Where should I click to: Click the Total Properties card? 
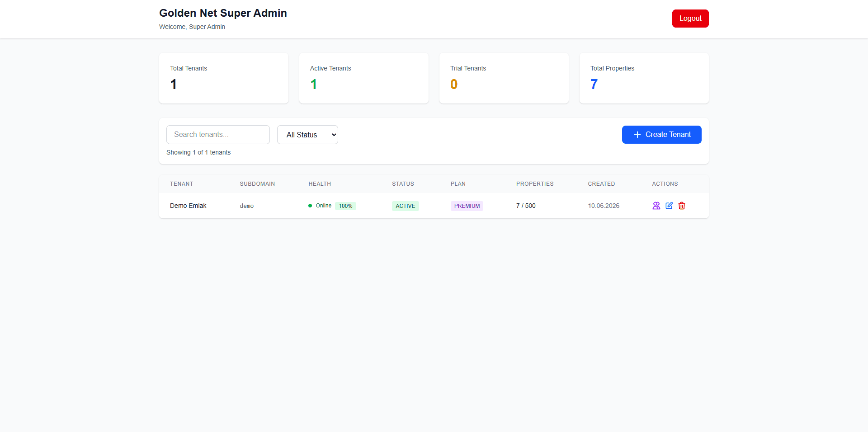point(644,78)
